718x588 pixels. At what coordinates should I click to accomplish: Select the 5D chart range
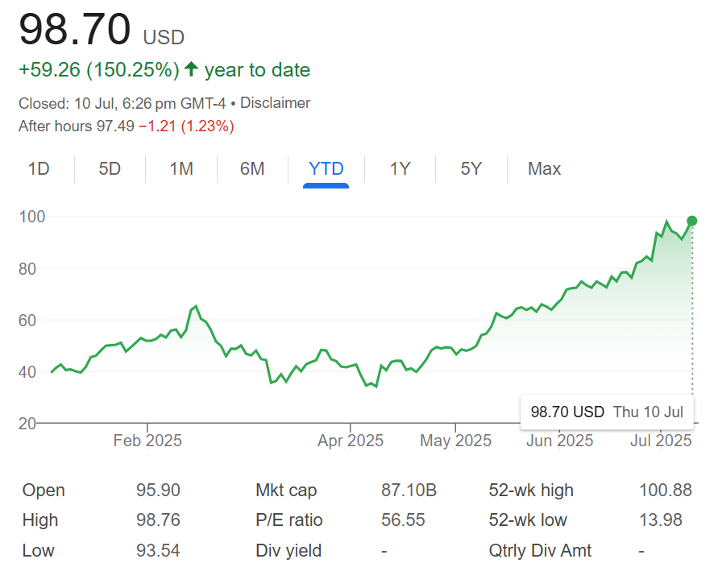[110, 168]
